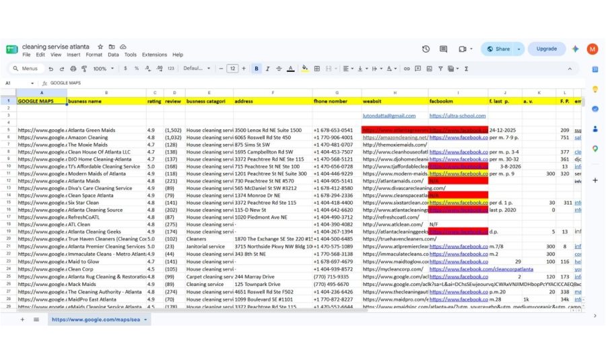Open the Google Sheets home icon
The height and width of the screenshot is (364, 606).
point(11,49)
